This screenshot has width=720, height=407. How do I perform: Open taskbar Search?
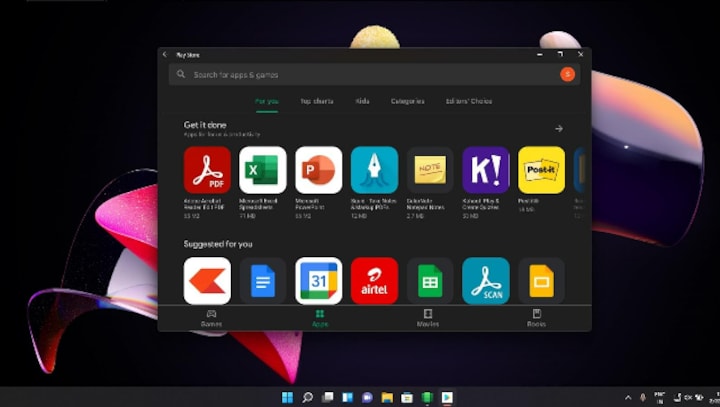pos(308,397)
